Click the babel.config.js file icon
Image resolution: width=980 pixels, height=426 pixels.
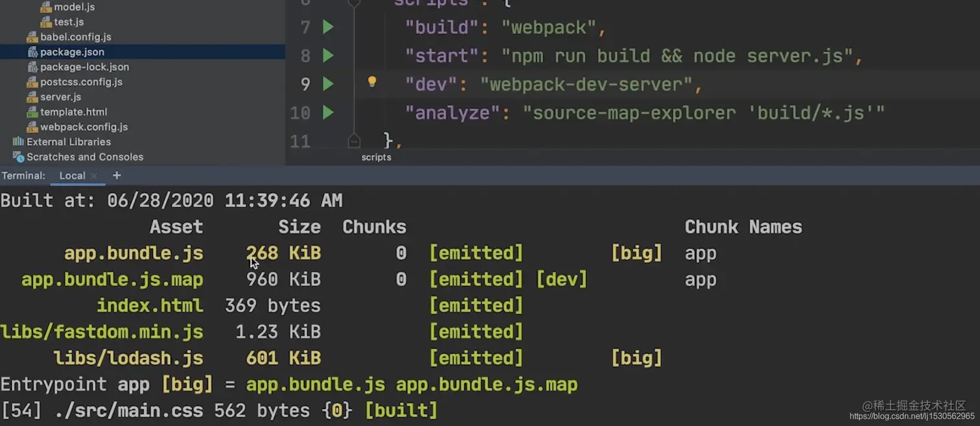32,37
